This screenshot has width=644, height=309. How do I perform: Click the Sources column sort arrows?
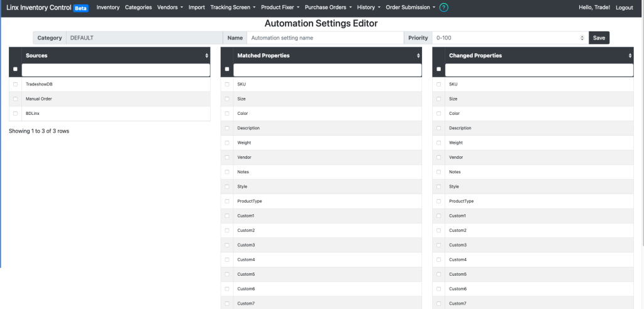206,55
